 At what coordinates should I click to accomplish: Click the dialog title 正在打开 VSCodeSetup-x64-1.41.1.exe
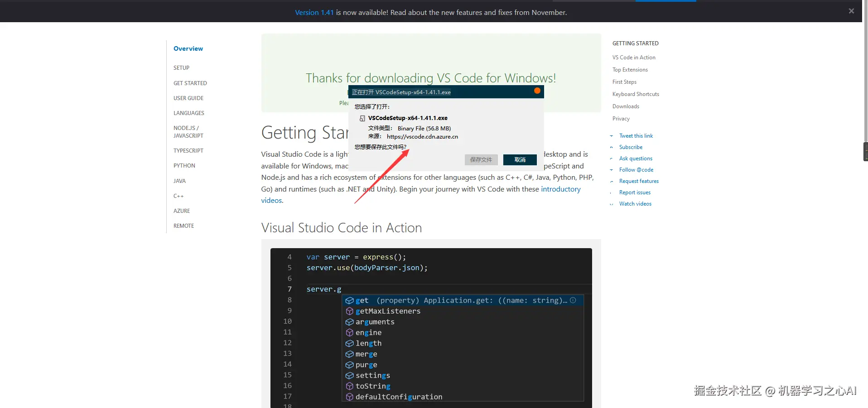(401, 92)
